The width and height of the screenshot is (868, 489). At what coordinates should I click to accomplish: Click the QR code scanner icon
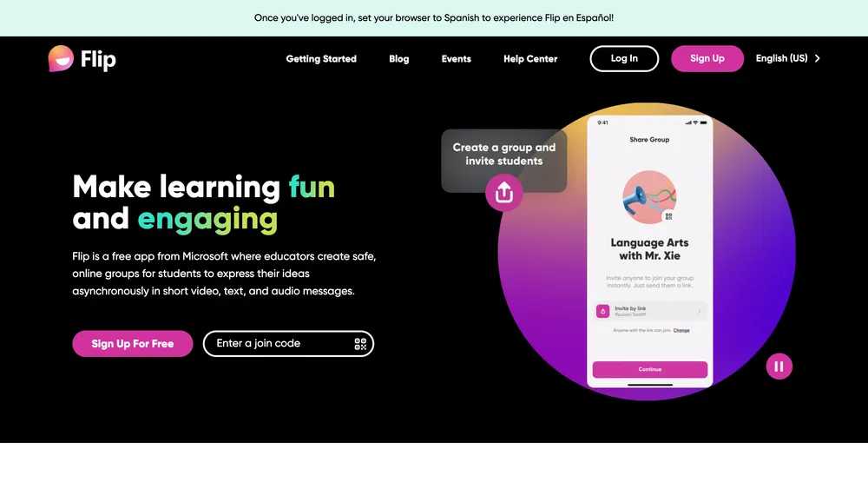pyautogui.click(x=360, y=344)
